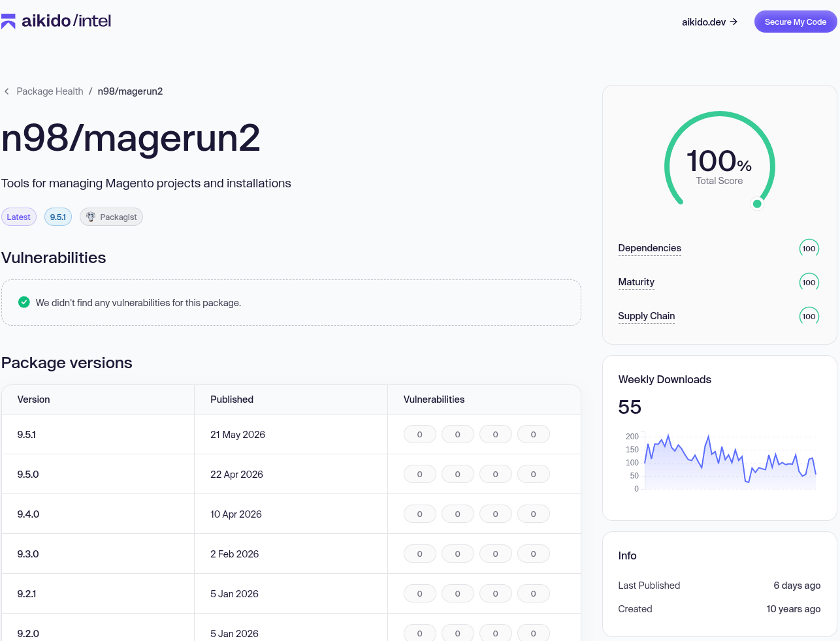Click the no vulnerabilities found message
Image resolution: width=840 pixels, height=641 pixels.
[138, 303]
